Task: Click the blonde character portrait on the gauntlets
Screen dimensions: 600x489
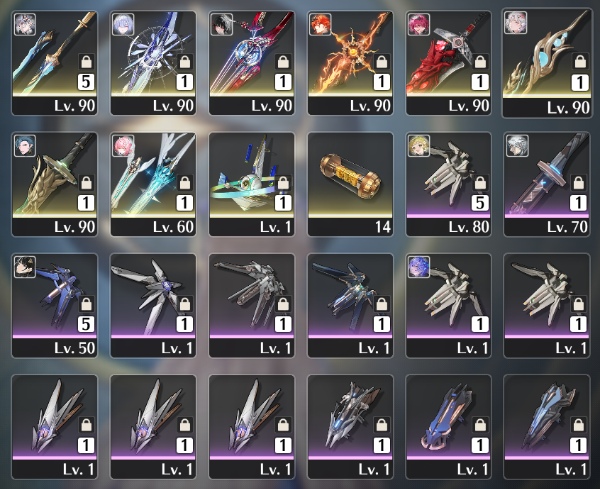Action: 419,145
